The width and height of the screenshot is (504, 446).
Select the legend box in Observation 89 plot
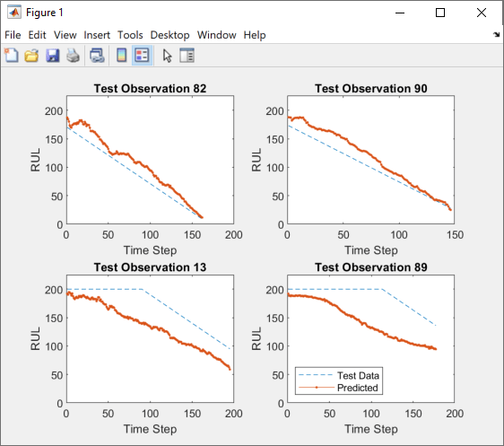click(x=339, y=381)
